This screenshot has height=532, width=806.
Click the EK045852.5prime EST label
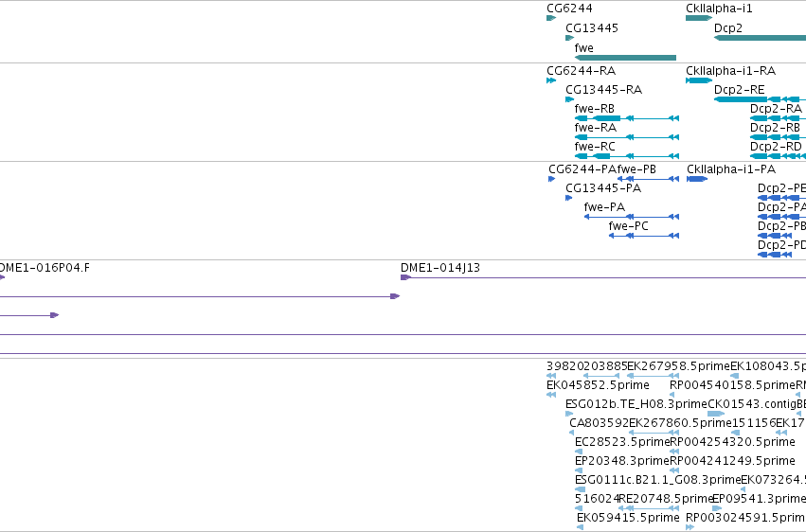[598, 385]
